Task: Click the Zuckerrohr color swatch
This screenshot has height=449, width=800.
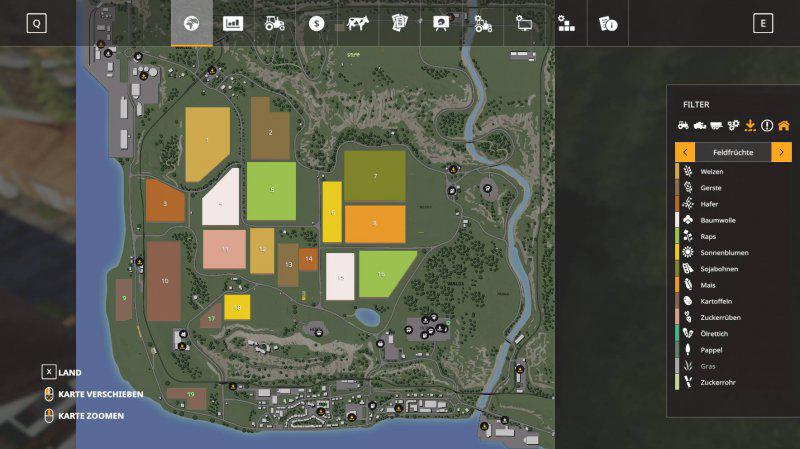Action: 678,382
